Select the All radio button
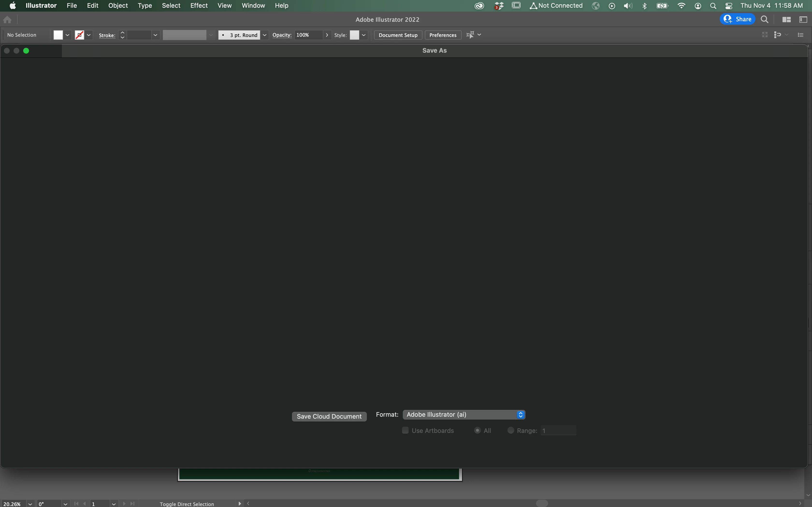Screen dimensions: 812x507 point(477,430)
